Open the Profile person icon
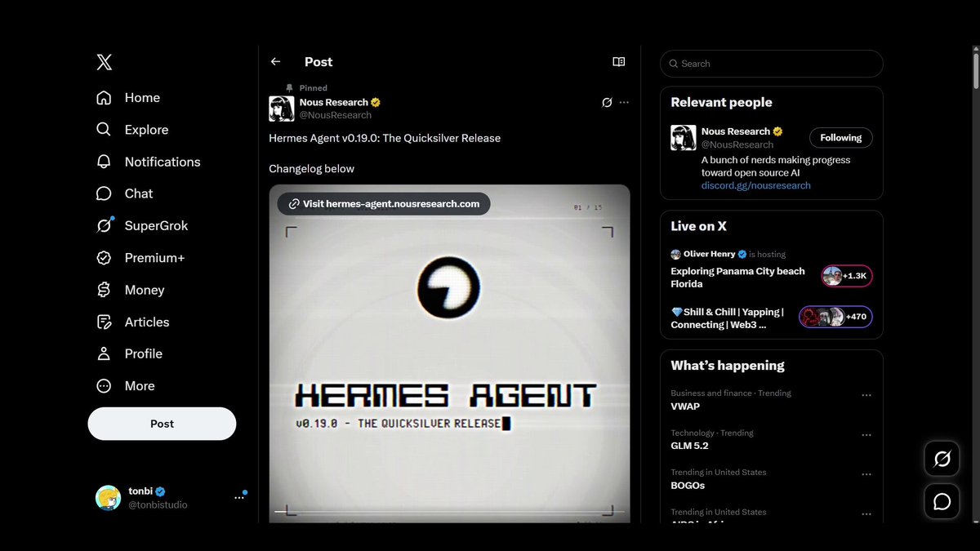This screenshot has width=980, height=551. (x=104, y=353)
